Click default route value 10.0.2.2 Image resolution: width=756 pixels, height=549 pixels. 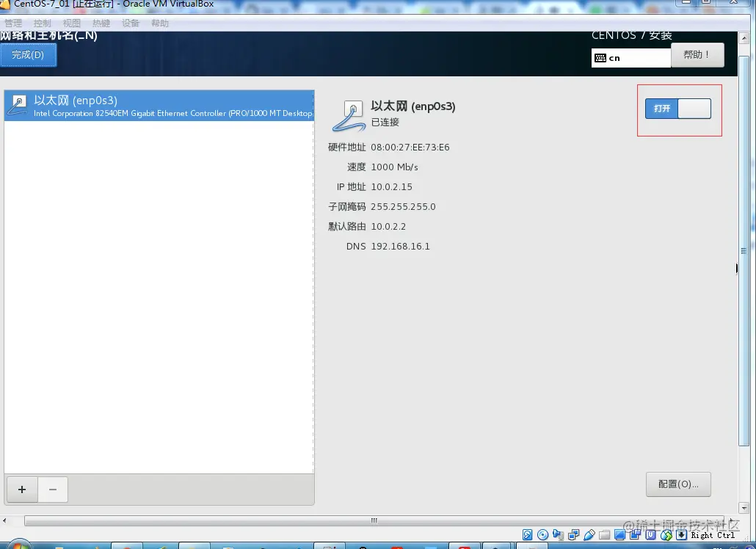[388, 227]
